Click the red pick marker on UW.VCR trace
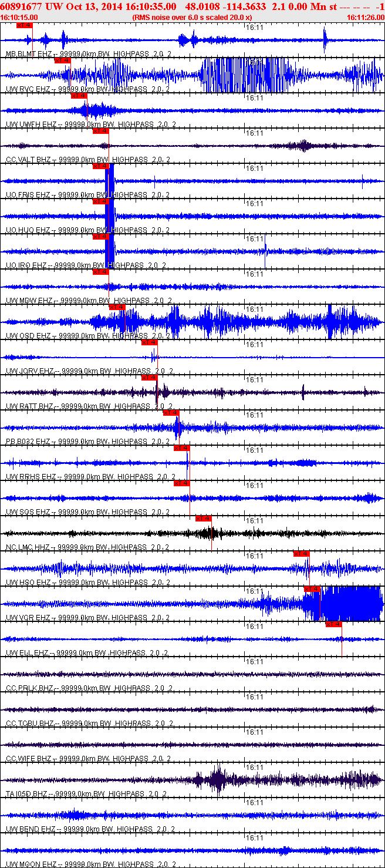 click(312, 589)
